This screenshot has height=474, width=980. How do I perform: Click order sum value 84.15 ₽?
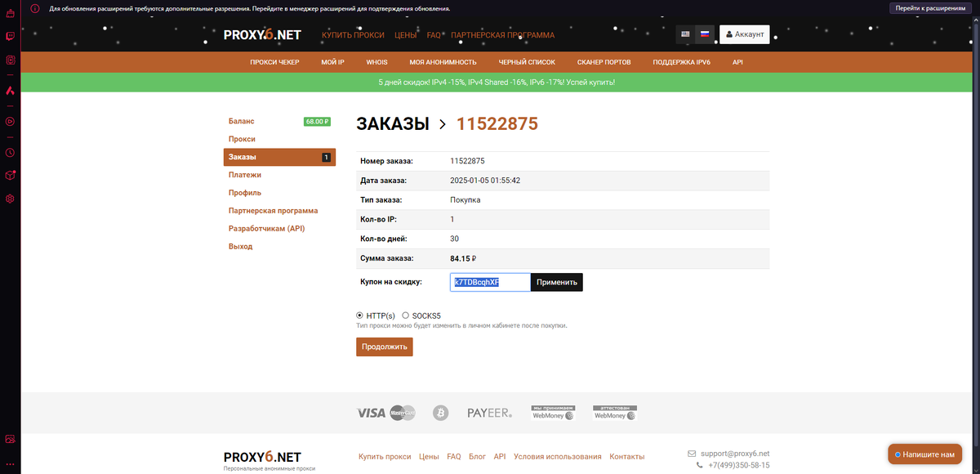(463, 259)
